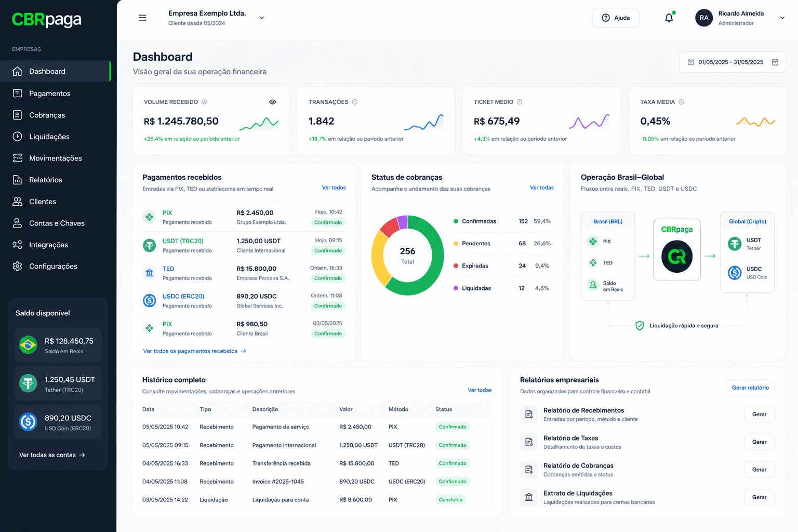Click the USDT Tether icon in Global (Cripto)
The image size is (798, 532).
click(x=735, y=244)
